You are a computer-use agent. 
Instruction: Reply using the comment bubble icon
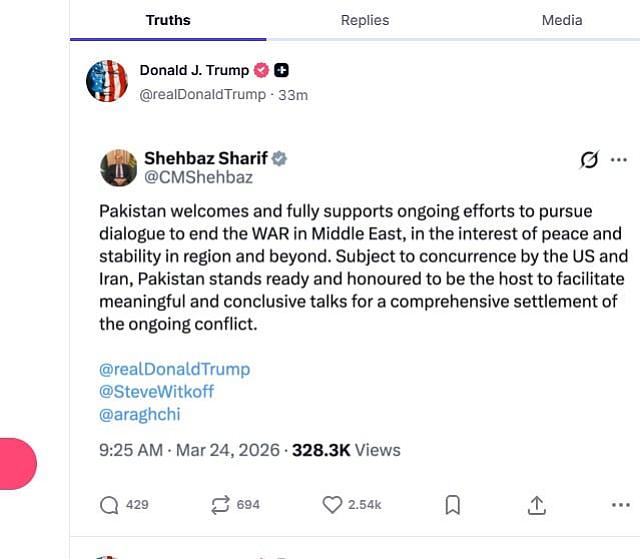pos(109,505)
